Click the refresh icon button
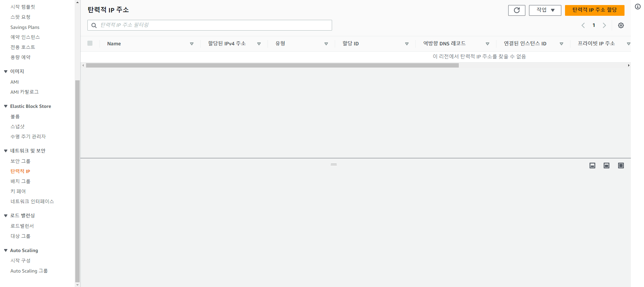 517,10
